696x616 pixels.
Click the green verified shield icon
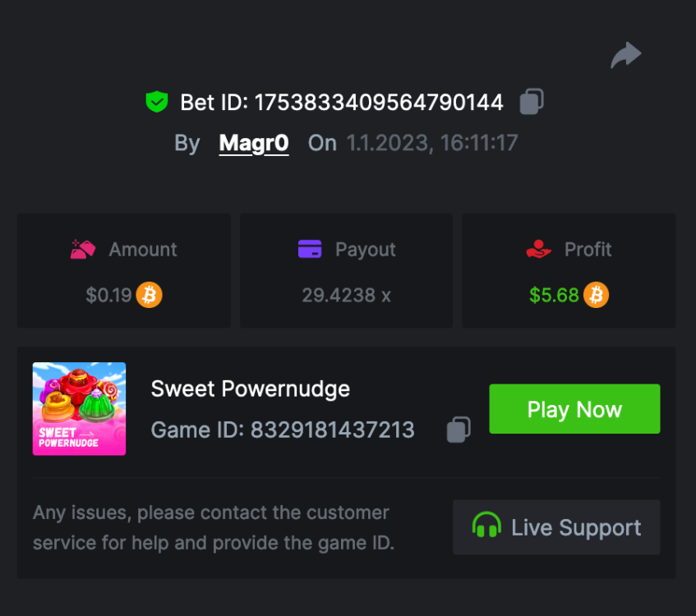[156, 103]
